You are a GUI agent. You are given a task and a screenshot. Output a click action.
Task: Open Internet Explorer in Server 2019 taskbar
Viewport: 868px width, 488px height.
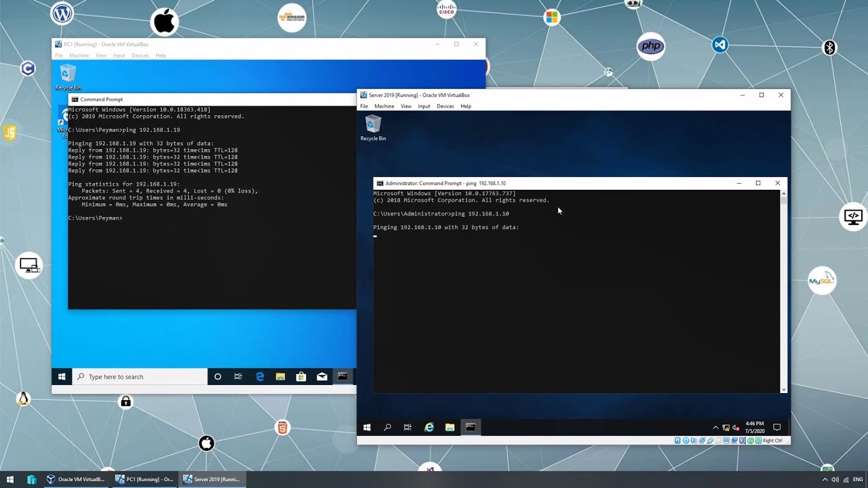click(x=429, y=427)
